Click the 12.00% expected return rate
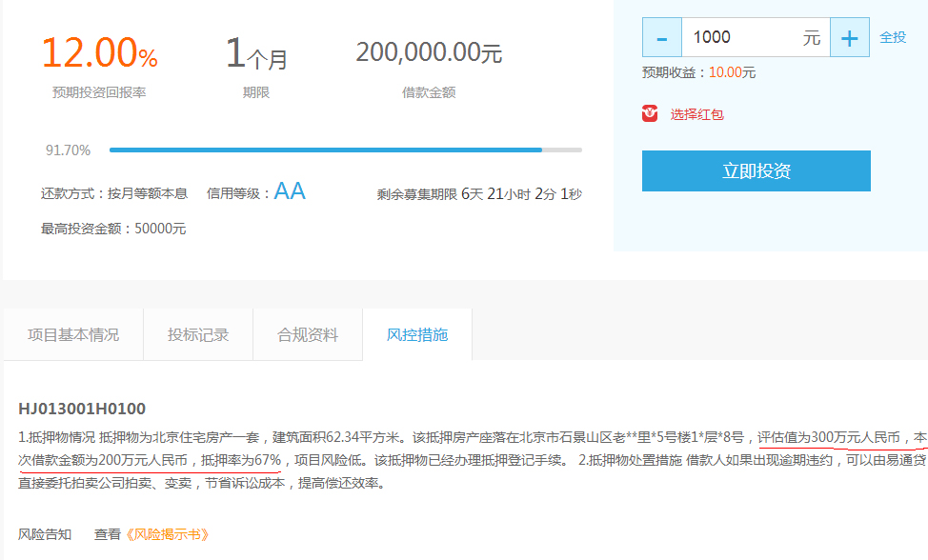Viewport: 928px width, 560px height. [99, 52]
